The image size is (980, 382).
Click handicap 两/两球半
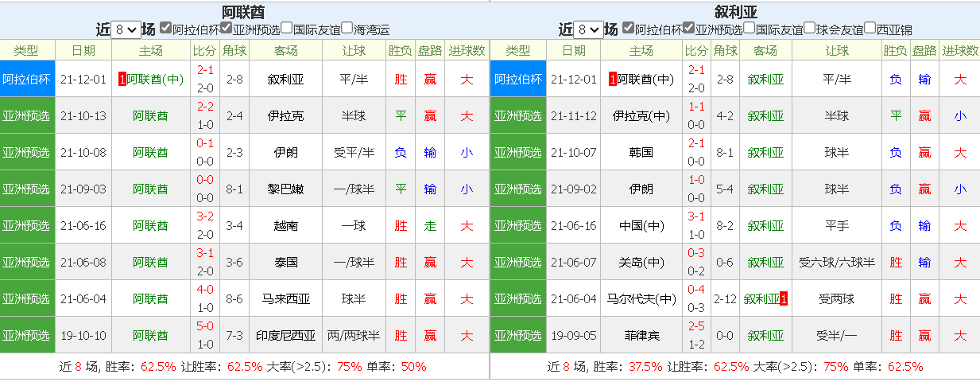(353, 336)
